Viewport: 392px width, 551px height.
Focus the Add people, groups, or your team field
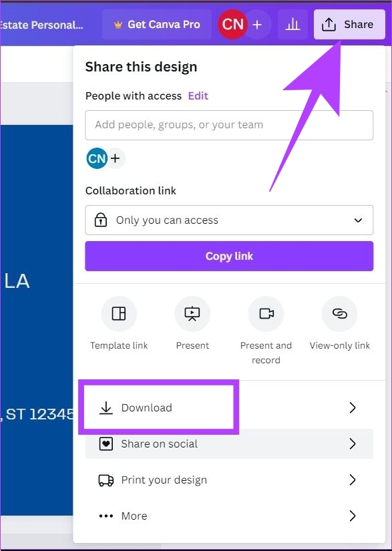pos(229,125)
